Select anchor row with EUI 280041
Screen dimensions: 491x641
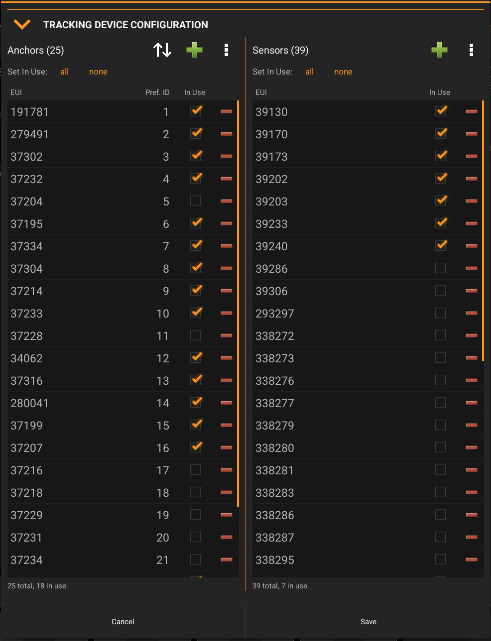[x=122, y=403]
